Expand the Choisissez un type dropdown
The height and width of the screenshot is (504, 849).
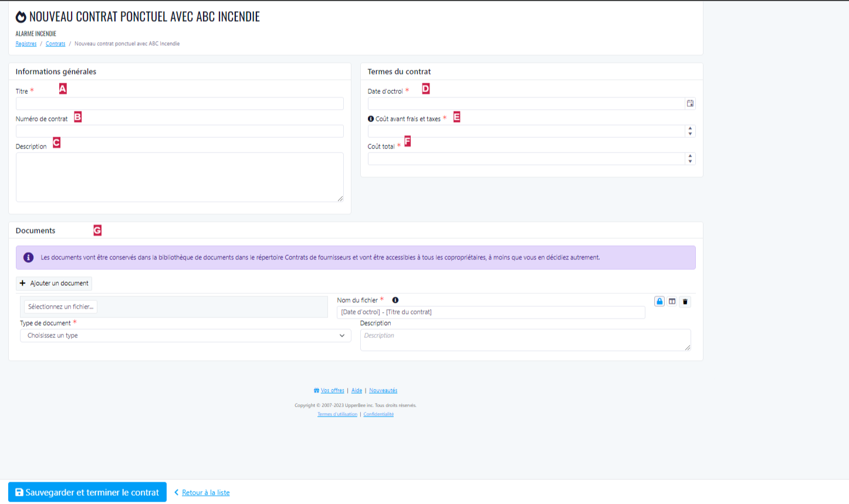click(x=185, y=336)
